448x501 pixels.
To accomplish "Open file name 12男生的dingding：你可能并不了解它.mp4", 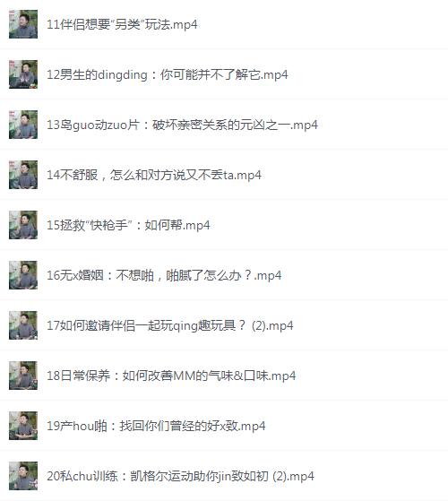I will tap(168, 74).
